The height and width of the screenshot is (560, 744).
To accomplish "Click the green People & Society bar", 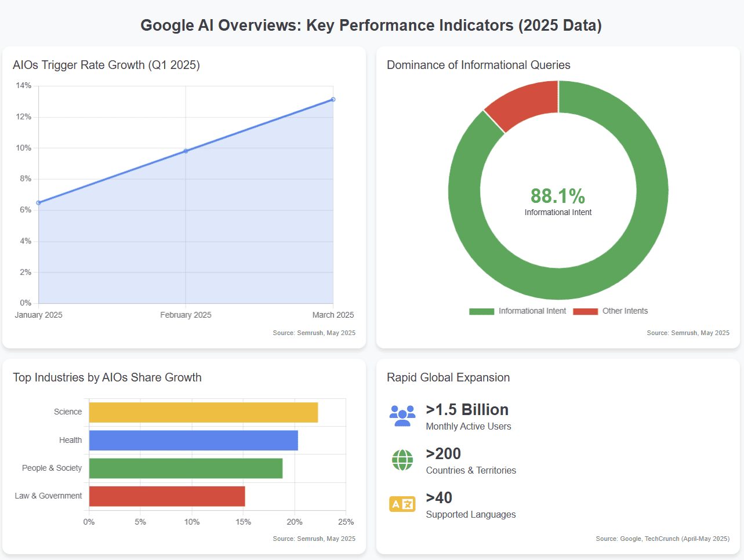I will (x=186, y=468).
